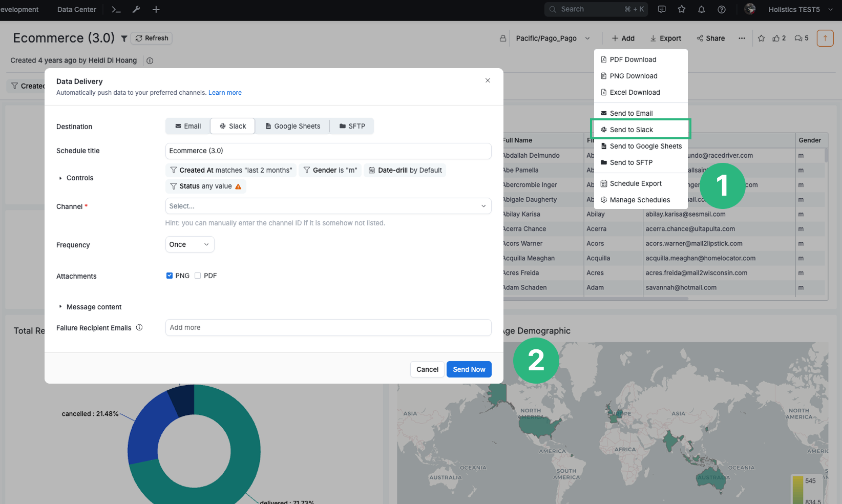Switch destination to Google Sheets tab
842x504 pixels.
click(292, 126)
